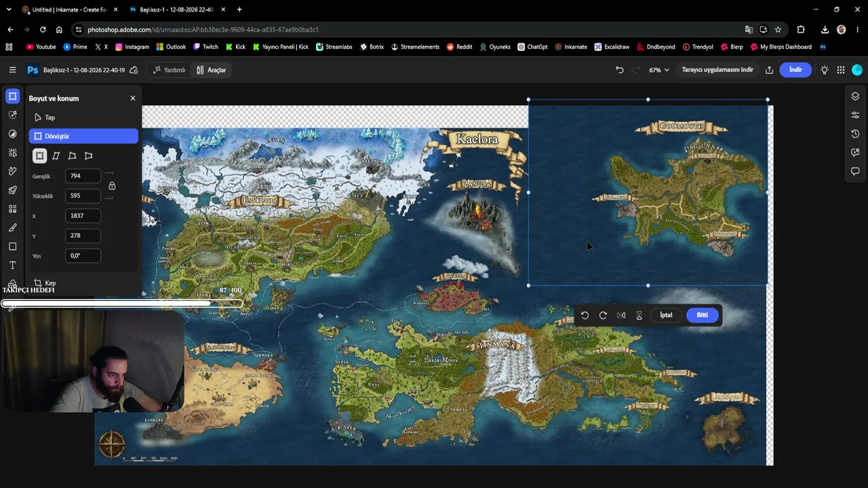Flip the selection vertically
The image size is (868, 488).
(x=639, y=315)
